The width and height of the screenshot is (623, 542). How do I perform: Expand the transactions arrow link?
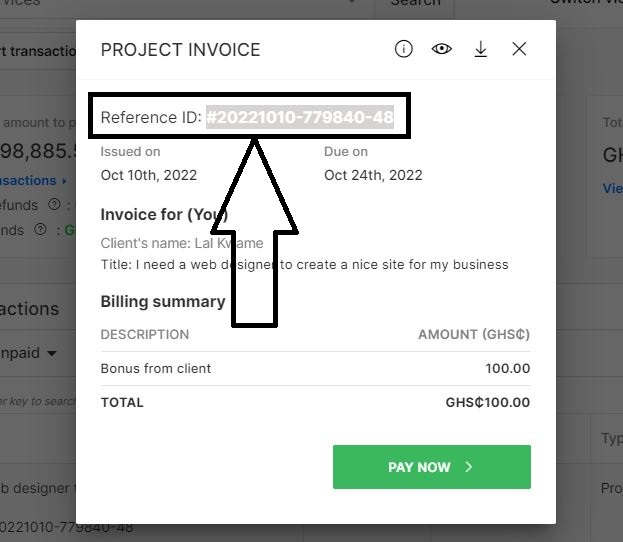(x=64, y=181)
